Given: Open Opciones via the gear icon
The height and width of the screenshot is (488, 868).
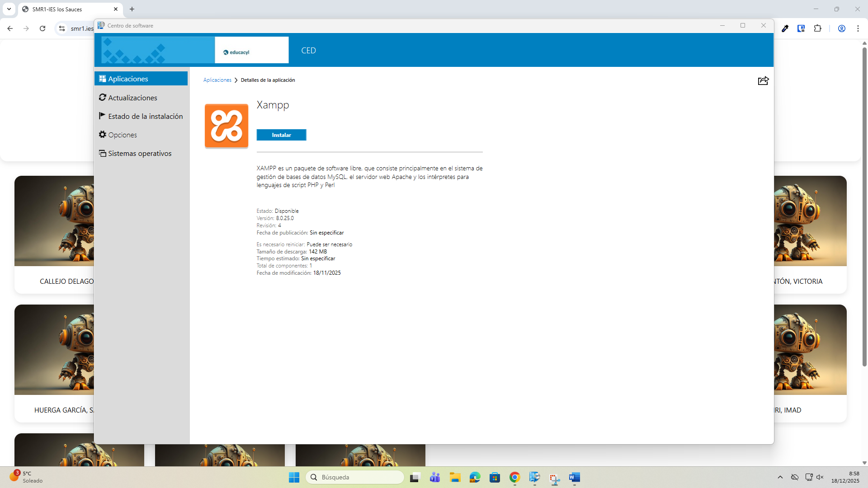Looking at the screenshot, I should [103, 134].
